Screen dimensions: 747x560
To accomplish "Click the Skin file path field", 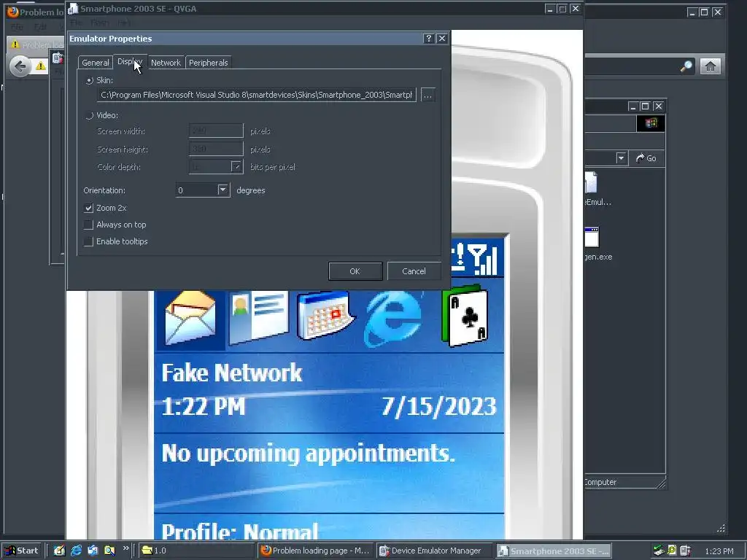I will pos(257,95).
